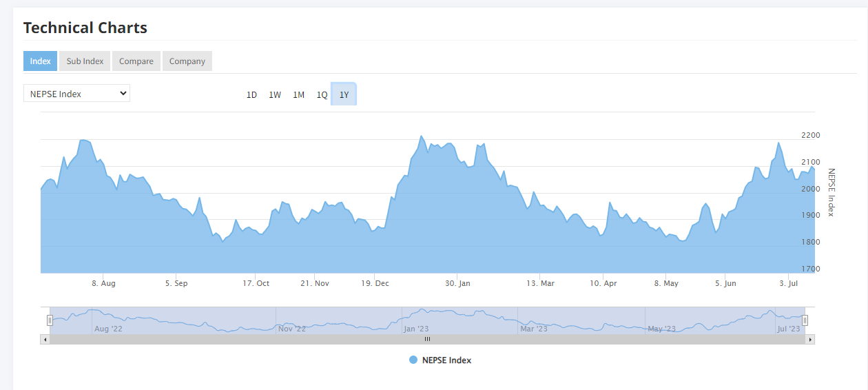
Task: Click the scrollbar grip in the center
Action: click(427, 339)
